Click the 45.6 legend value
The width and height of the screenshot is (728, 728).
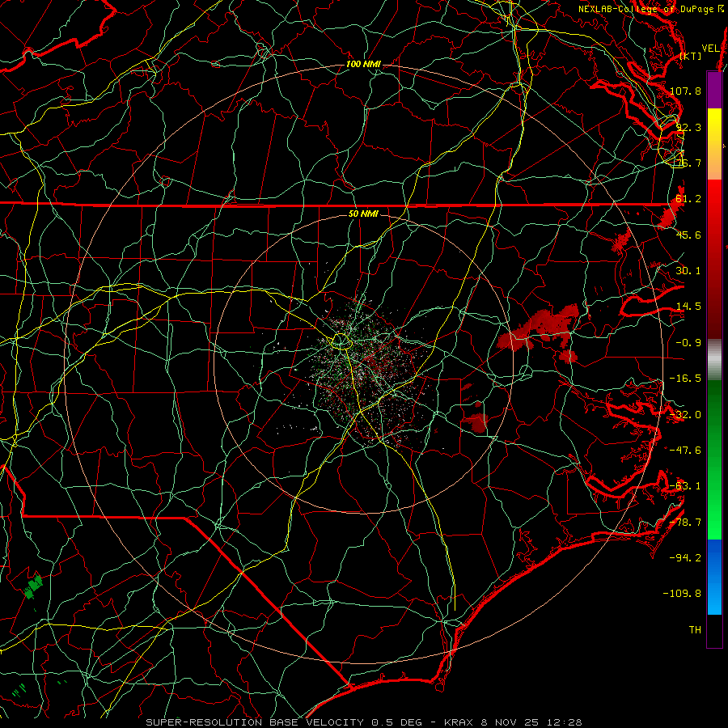tap(688, 235)
